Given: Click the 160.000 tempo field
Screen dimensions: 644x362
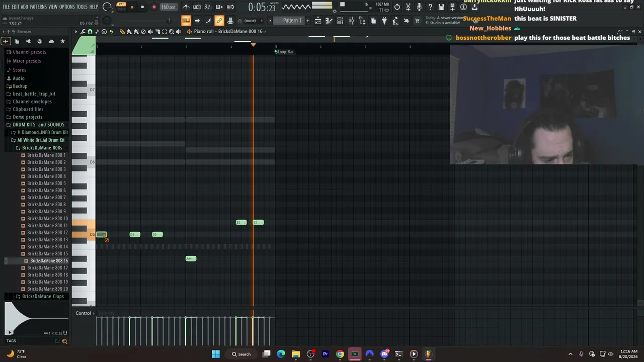Looking at the screenshot, I should 169,7.
